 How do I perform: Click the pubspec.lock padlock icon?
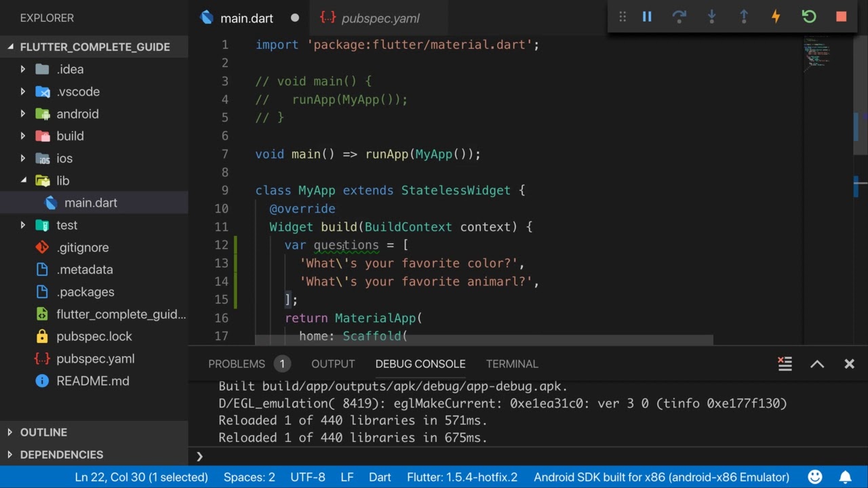click(x=42, y=336)
